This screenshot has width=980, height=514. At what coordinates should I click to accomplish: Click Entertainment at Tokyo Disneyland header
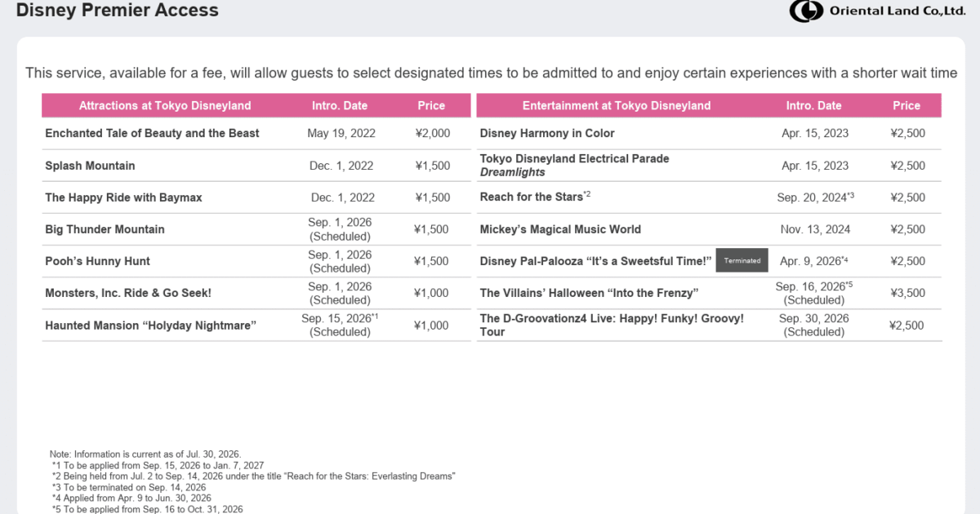pos(617,105)
